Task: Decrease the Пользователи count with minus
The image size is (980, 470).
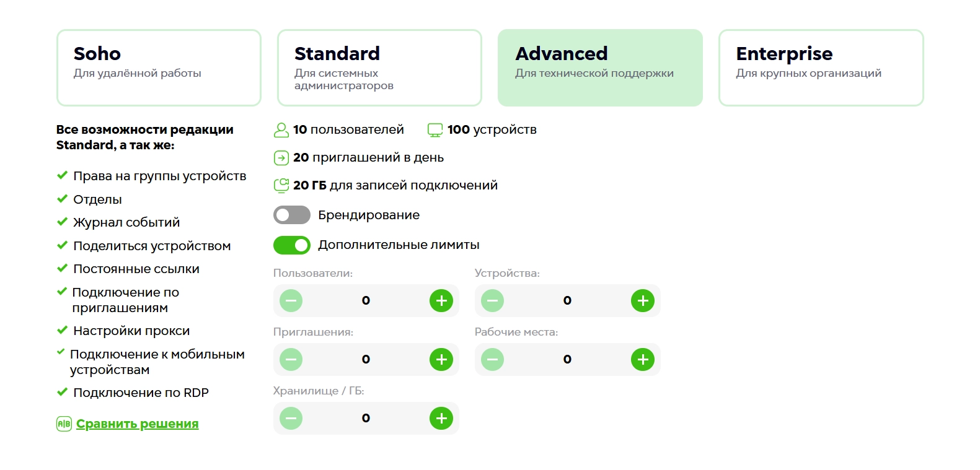Action: [x=291, y=301]
